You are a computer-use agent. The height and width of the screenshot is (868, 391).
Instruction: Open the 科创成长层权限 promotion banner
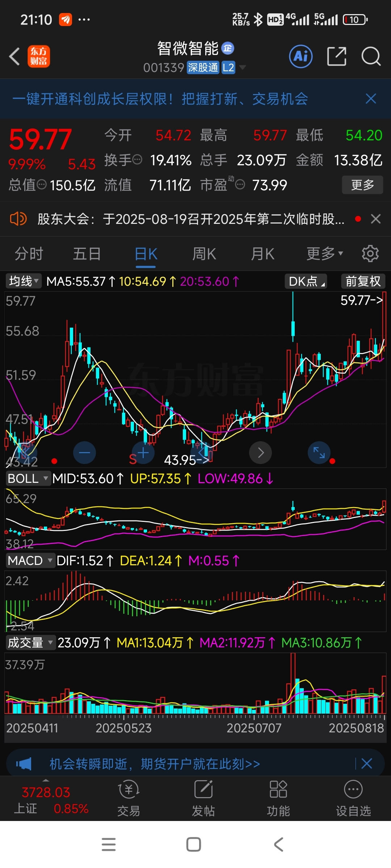coord(160,99)
